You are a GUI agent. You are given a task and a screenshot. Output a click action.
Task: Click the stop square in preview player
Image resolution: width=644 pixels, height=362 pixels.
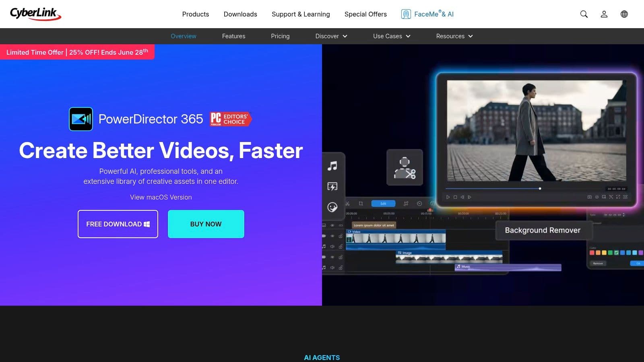[455, 197]
